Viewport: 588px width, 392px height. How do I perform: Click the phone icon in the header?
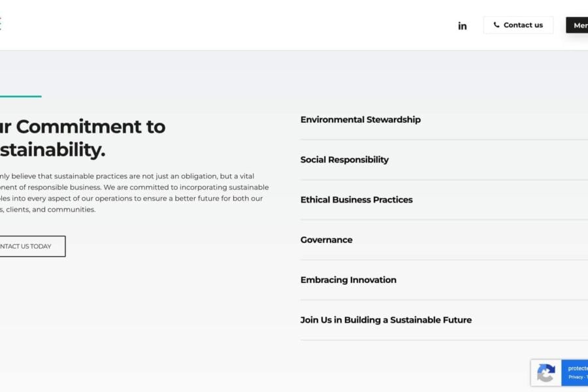[x=497, y=25]
